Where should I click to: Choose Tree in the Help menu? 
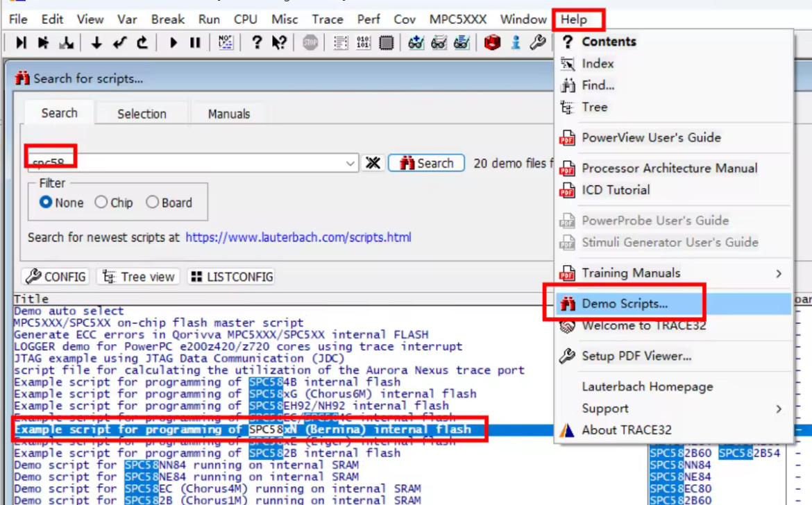(673, 107)
